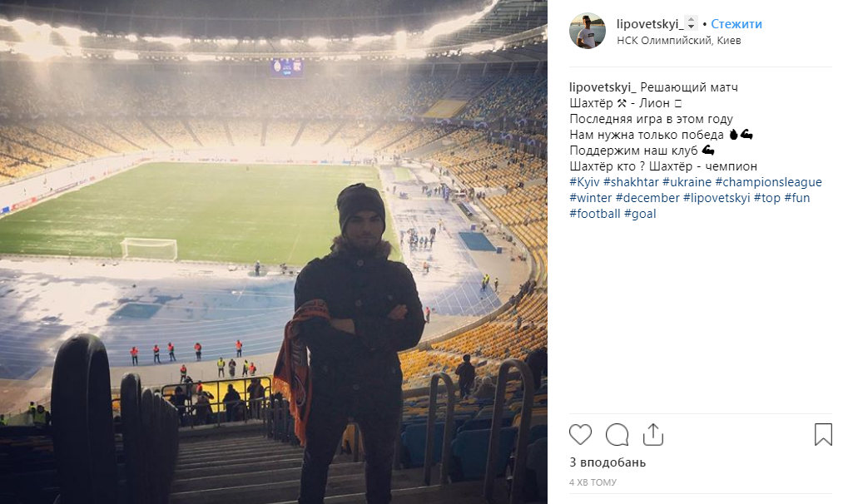The image size is (853, 504).
Task: Share the post using the share icon
Action: pyautogui.click(x=653, y=434)
